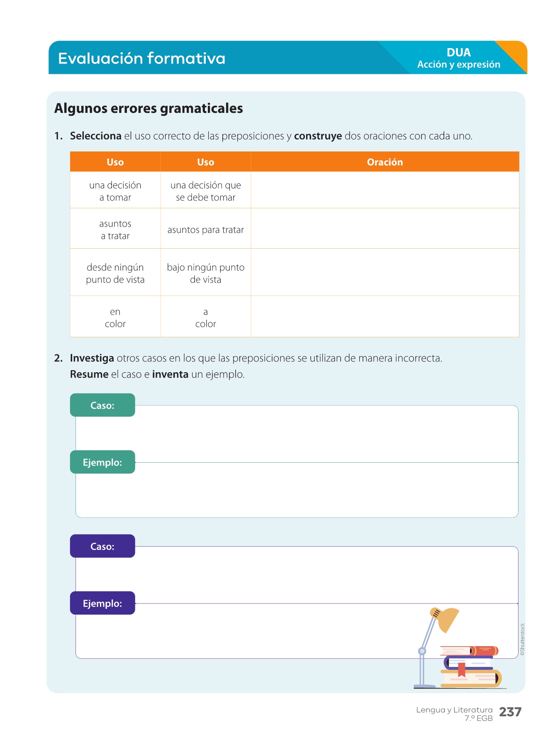Select the 'asuntos para tratar' cell

pos(205,229)
